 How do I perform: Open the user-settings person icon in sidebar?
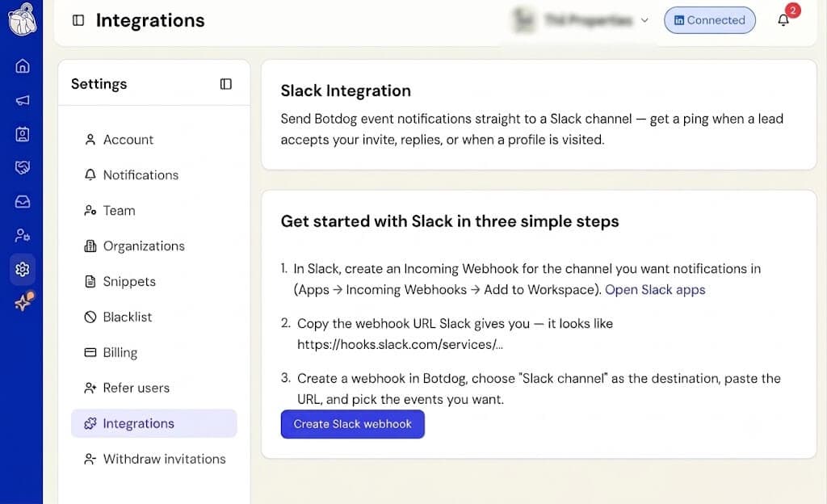tap(22, 235)
